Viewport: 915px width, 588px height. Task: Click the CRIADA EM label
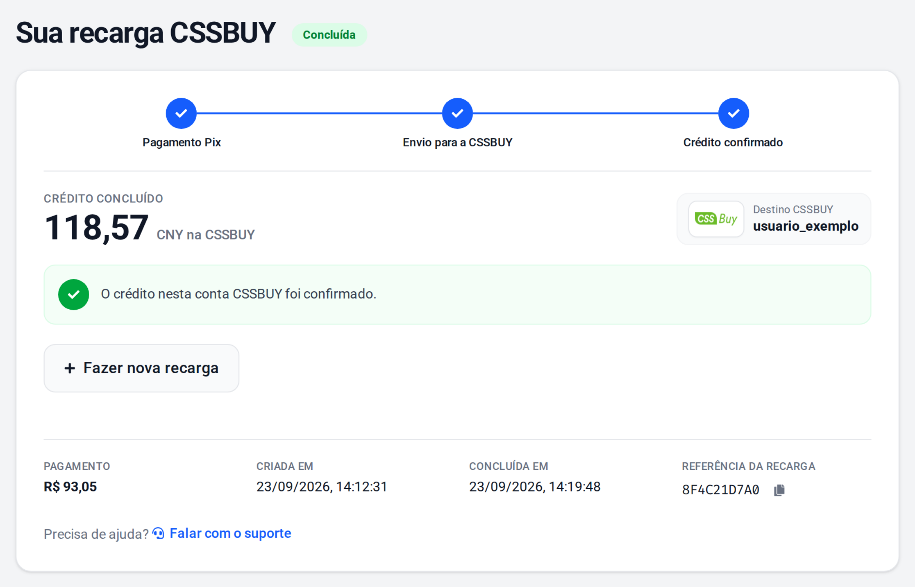284,466
